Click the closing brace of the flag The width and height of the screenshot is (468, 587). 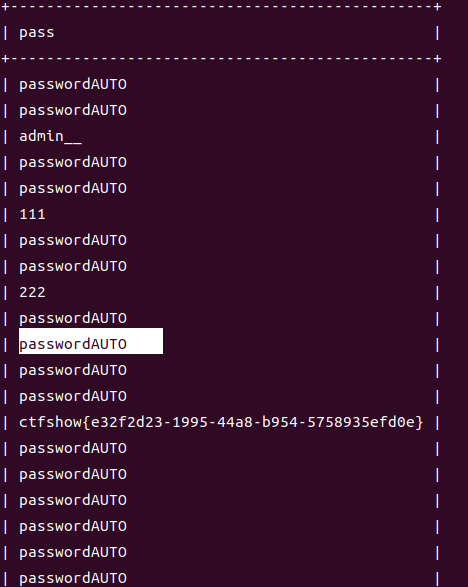pyautogui.click(x=419, y=423)
